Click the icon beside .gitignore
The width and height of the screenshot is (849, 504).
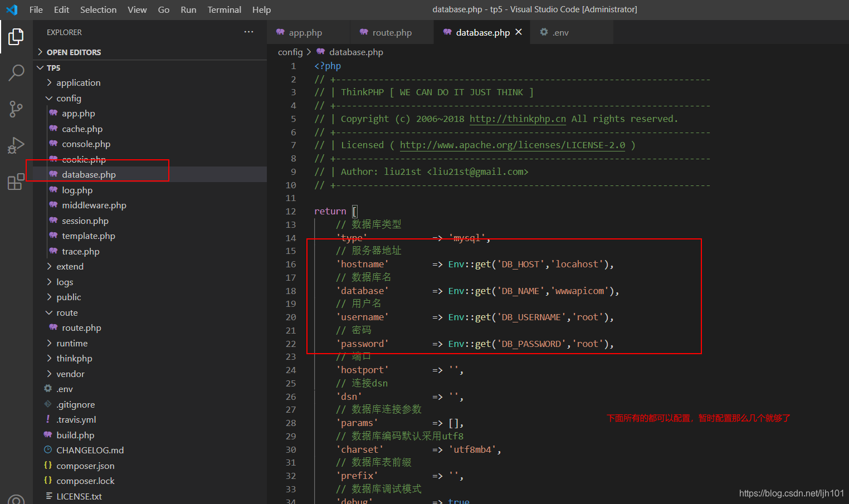[x=48, y=404]
